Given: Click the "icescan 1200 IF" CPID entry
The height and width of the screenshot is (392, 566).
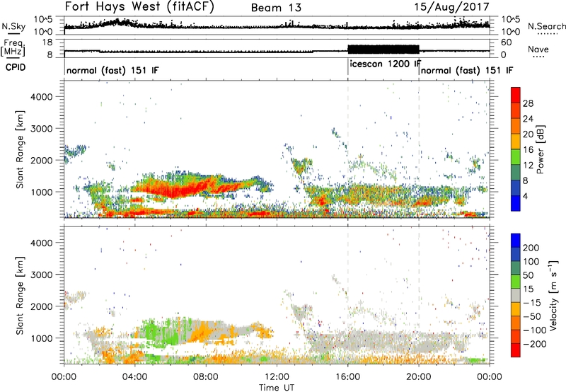Looking at the screenshot, I should click(x=385, y=64).
